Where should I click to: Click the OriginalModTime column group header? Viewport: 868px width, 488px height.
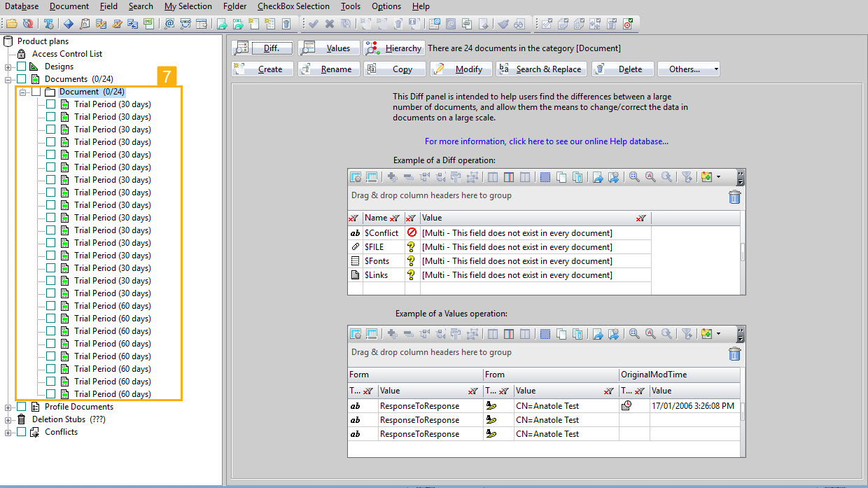[679, 375]
